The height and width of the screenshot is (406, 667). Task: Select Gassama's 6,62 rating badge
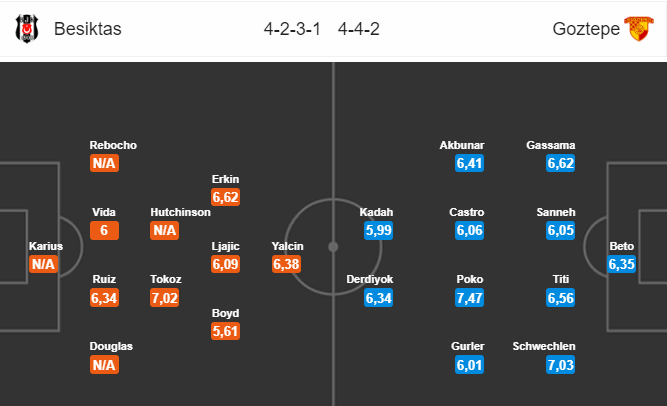561,163
